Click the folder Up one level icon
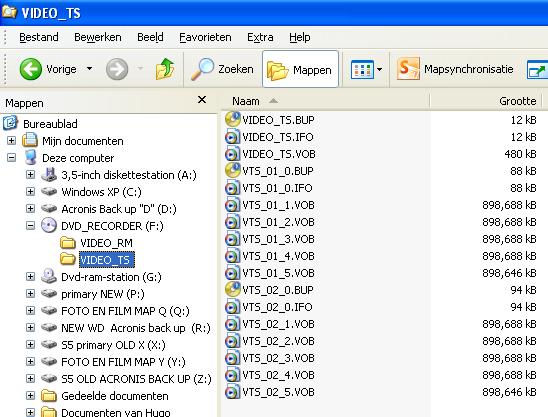The width and height of the screenshot is (548, 417). point(165,69)
